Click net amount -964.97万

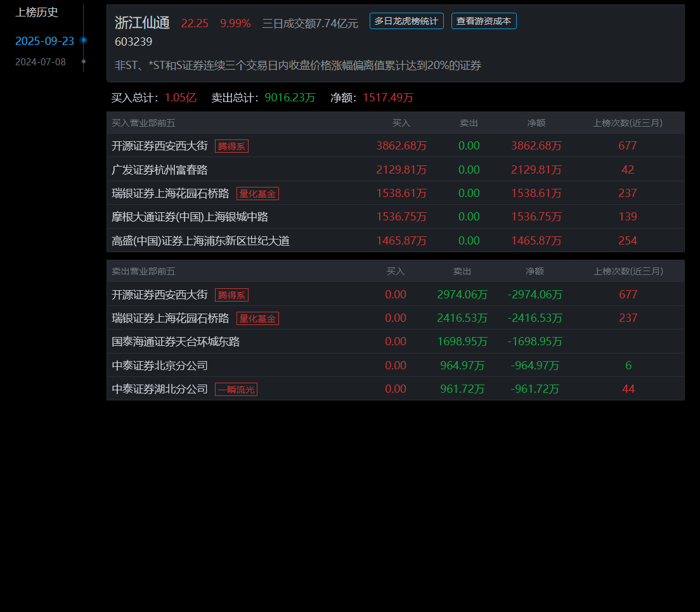(x=535, y=366)
